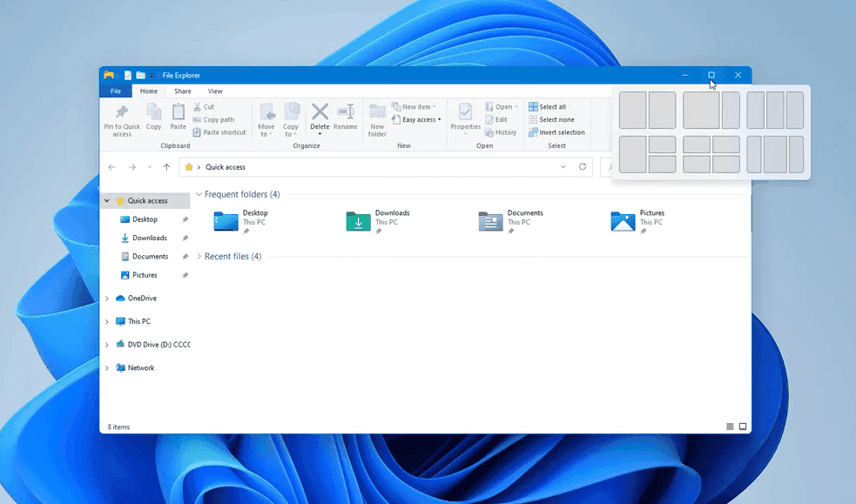Select This PC in navigation pane
Viewport: 856px width, 504px height.
coord(138,321)
